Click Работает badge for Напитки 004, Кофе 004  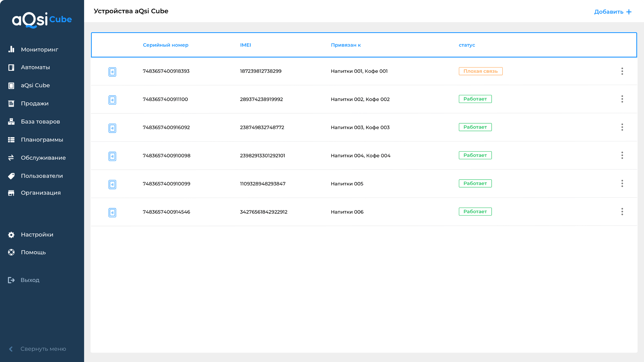pyautogui.click(x=475, y=155)
